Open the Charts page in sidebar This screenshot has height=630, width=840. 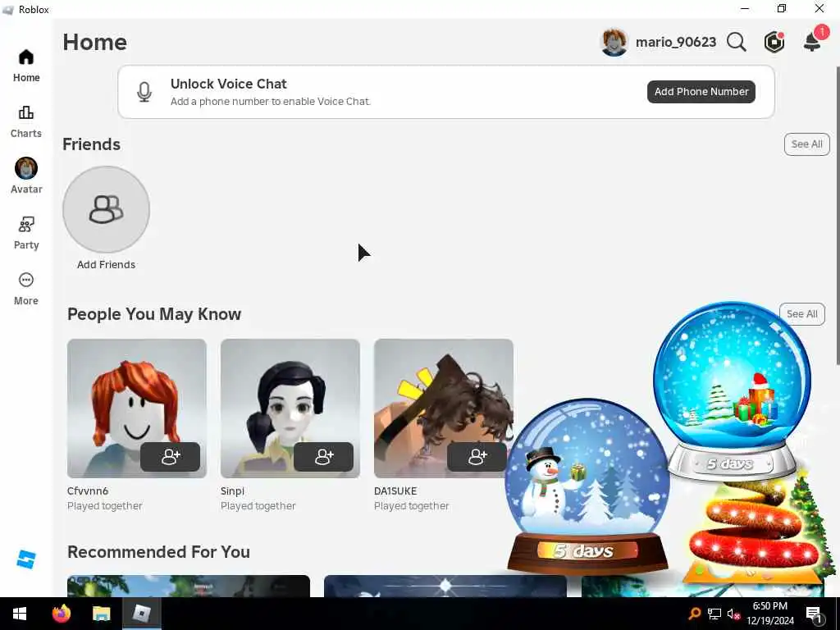[x=26, y=121]
